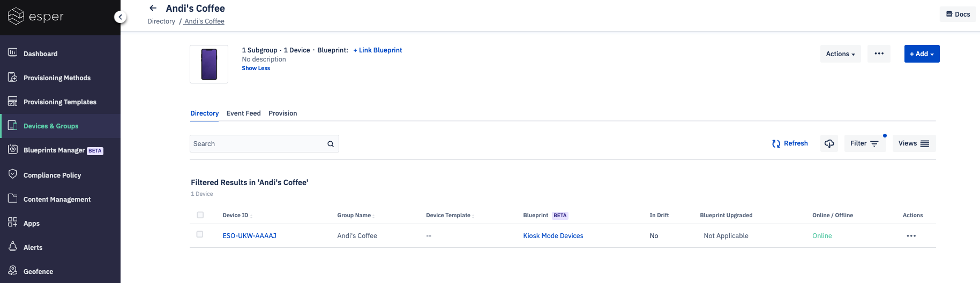
Task: Click the search magnifier icon
Action: coord(331,144)
